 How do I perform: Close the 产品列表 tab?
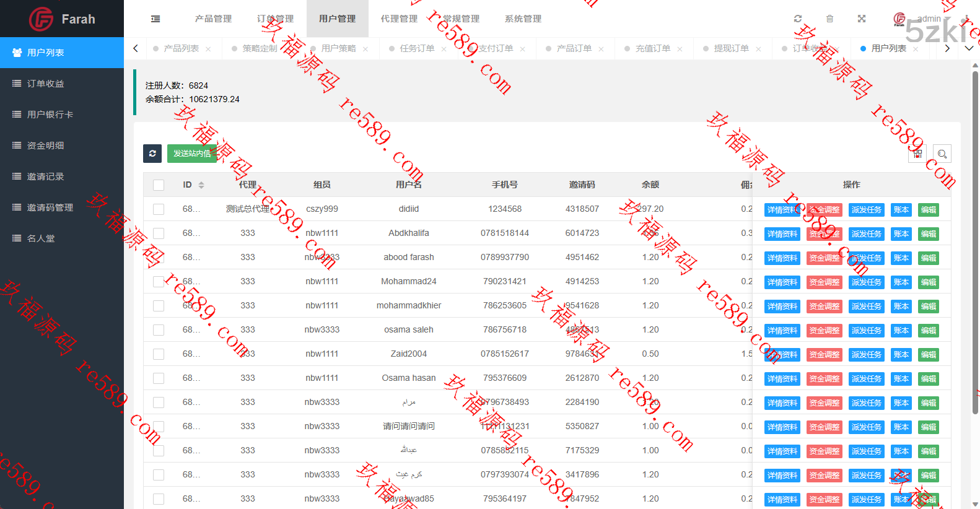pos(208,49)
